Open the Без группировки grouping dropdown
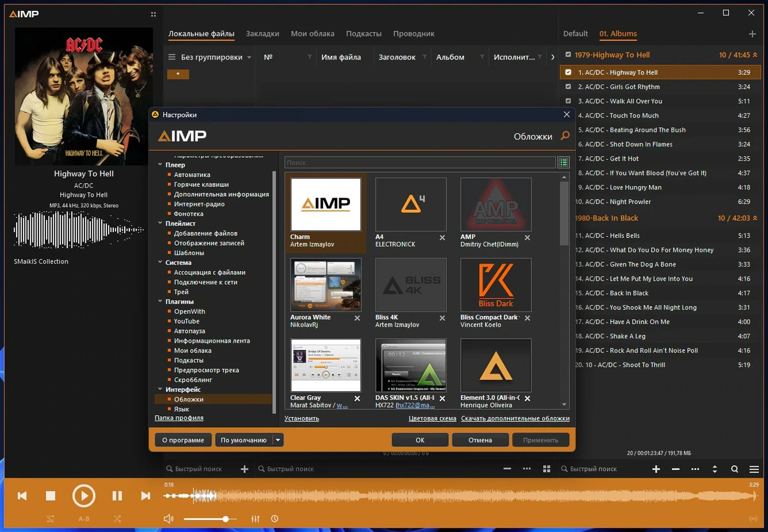This screenshot has height=532, width=768. (210, 57)
